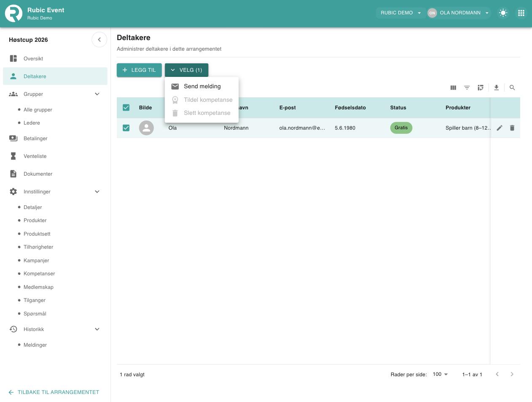This screenshot has height=402, width=532.
Task: Click the ola.nordmann e-mail cell
Action: (x=302, y=128)
